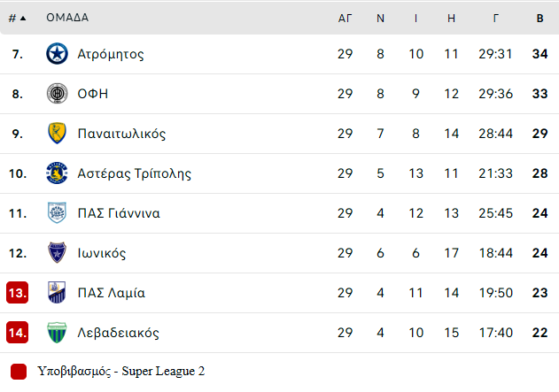Viewport: 559px width, 392px height.
Task: Click the N wins column header
Action: (x=380, y=19)
